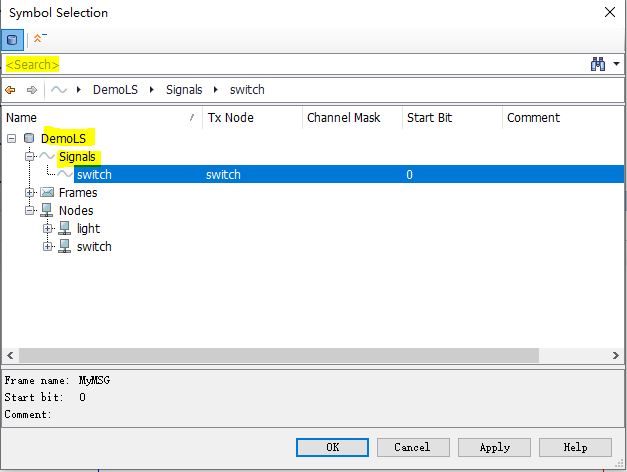Click the Comment info line

click(x=28, y=414)
